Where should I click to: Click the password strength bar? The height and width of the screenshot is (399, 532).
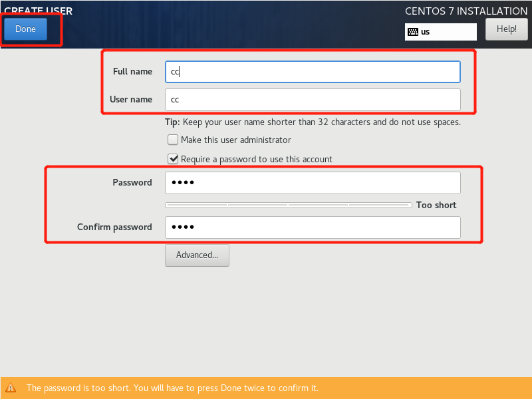(x=289, y=205)
